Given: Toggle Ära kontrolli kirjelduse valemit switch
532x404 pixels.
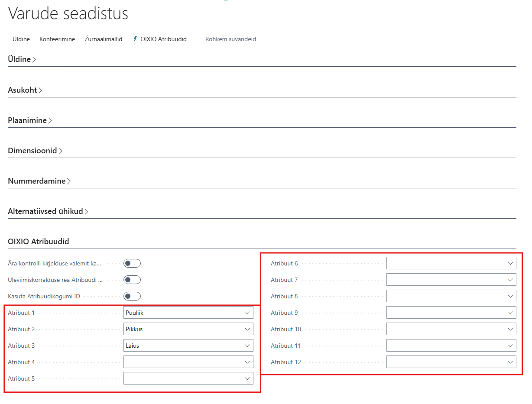Looking at the screenshot, I should [132, 263].
